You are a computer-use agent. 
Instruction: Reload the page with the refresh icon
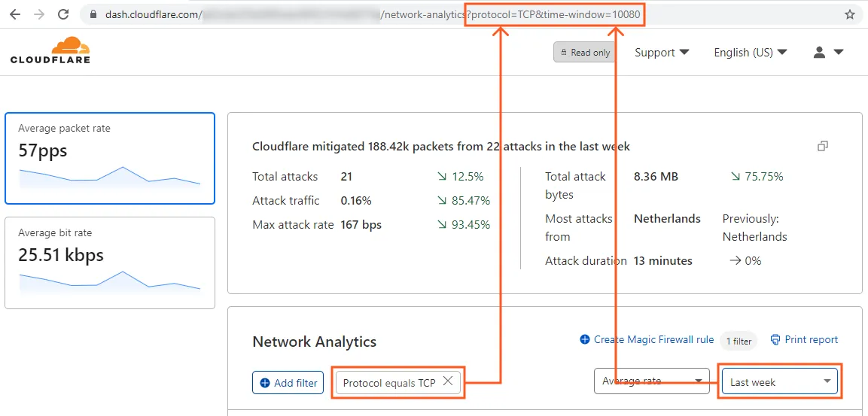(x=63, y=14)
